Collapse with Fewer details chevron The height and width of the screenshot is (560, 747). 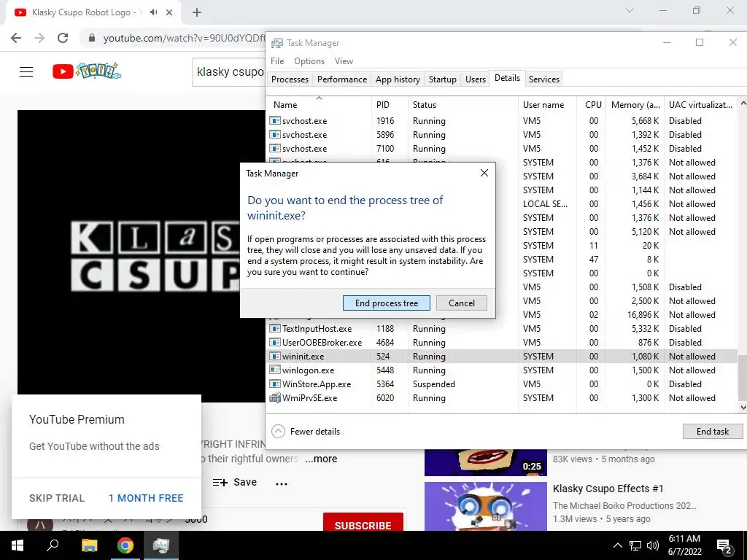pos(278,432)
